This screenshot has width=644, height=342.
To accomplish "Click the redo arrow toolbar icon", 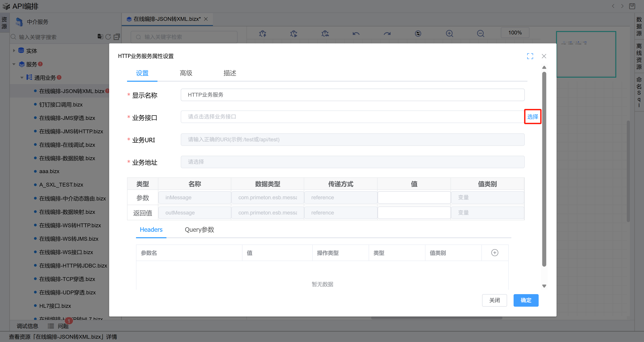I will coord(387,33).
